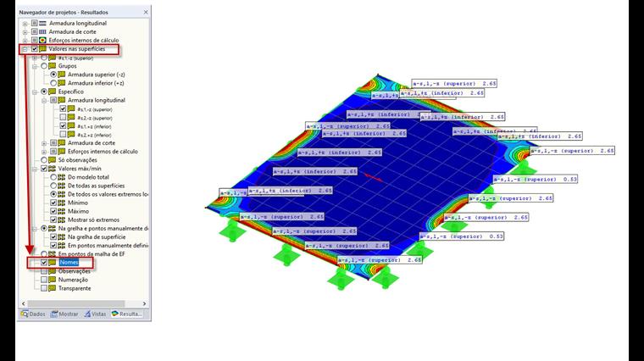Uncheck the as,1,+z (inferior) checkbox
The image size is (644, 361).
point(63,126)
